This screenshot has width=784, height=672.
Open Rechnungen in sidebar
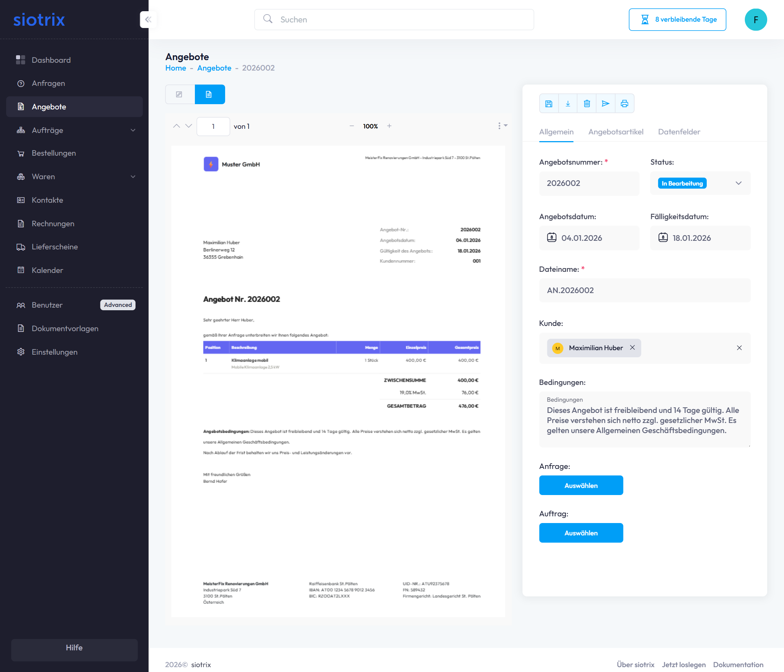click(53, 224)
